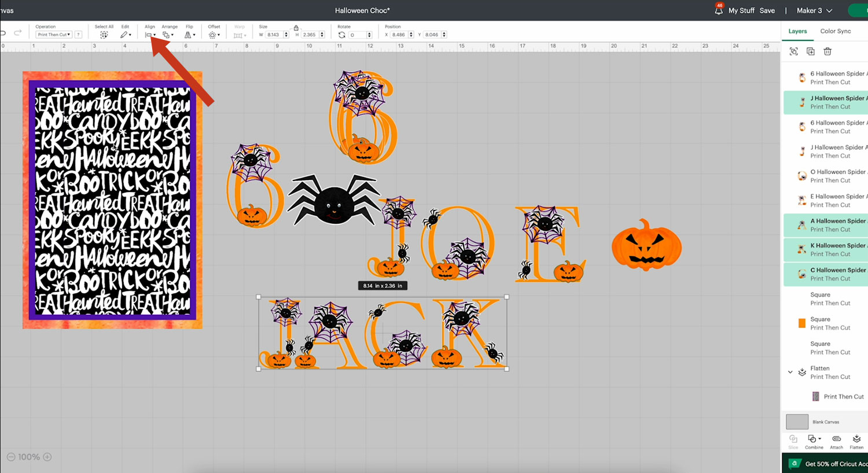Viewport: 868px width, 473px height.
Task: Click the Blank Canvas color swatch
Action: pyautogui.click(x=797, y=422)
